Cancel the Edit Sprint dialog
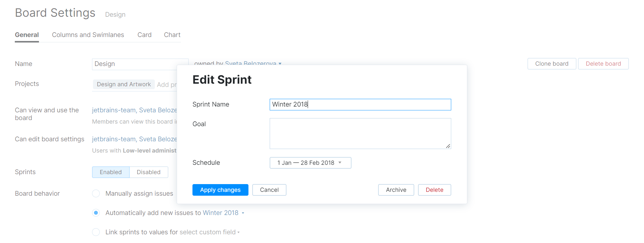This screenshot has height=243, width=644. (269, 190)
